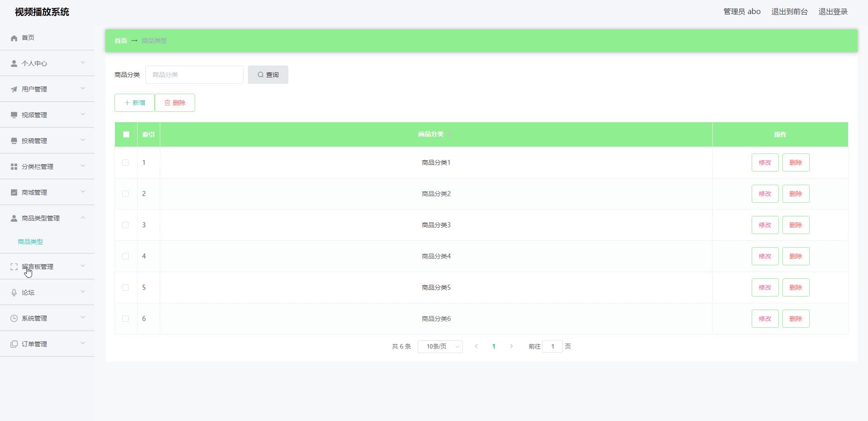
Task: Click 修改 for row 商品分类5
Action: 765,287
